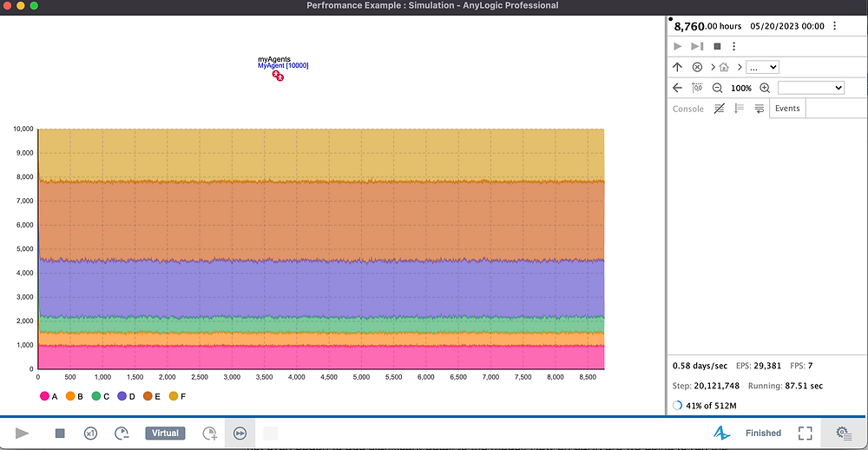The image size is (868, 450).
Task: Set real-time x1 speed scale
Action: [x=90, y=433]
